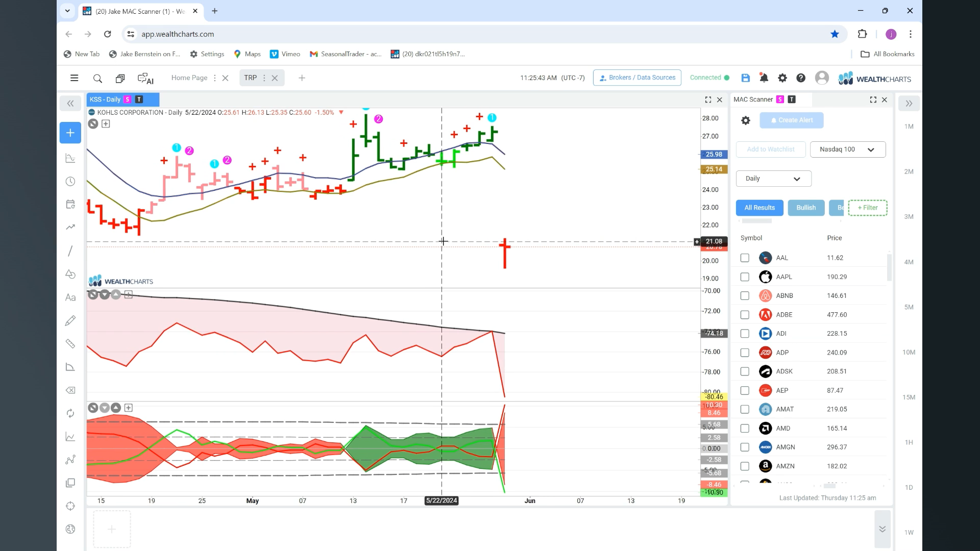Click the Add to Watchlist button
The width and height of the screenshot is (980, 551).
pos(771,149)
